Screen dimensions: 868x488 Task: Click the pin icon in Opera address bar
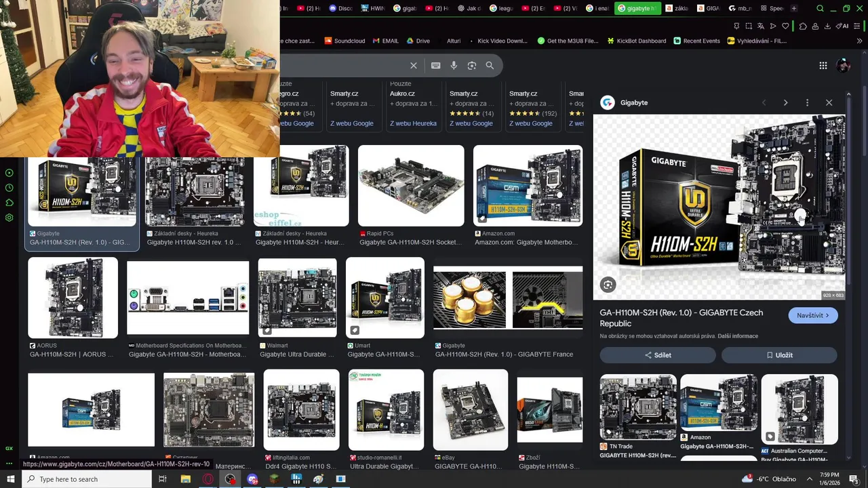(736, 26)
